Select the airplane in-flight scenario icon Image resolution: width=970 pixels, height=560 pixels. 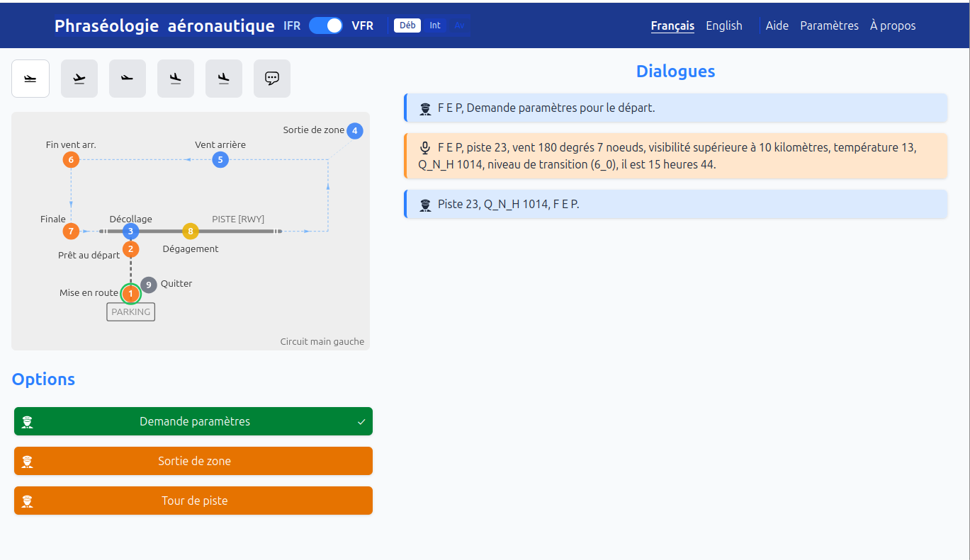[x=127, y=79]
